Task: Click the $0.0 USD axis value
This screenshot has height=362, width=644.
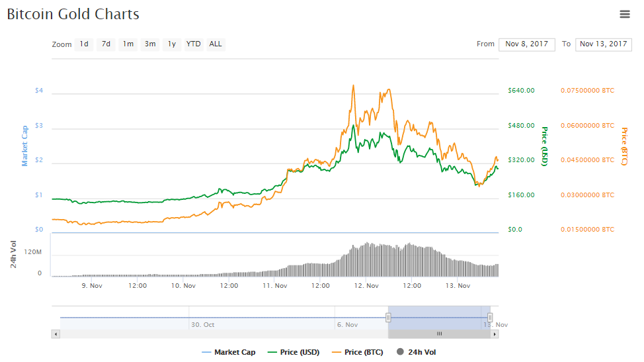Action: click(515, 229)
